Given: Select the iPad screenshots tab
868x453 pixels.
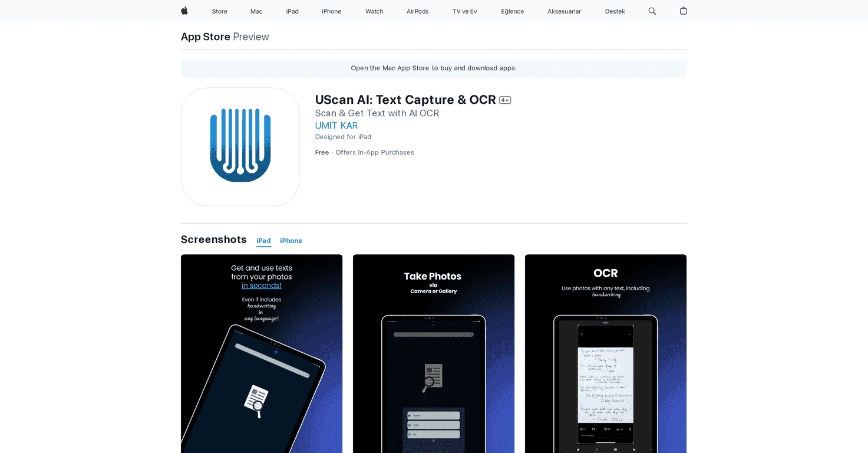Looking at the screenshot, I should tap(263, 241).
